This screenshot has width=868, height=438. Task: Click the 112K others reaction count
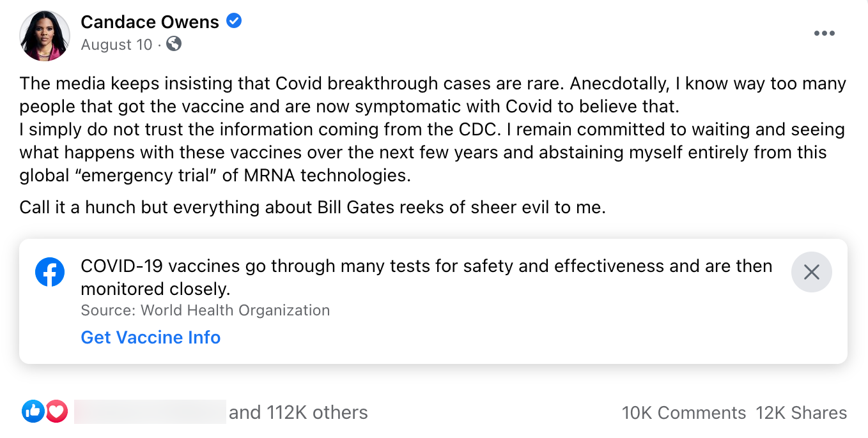point(298,412)
